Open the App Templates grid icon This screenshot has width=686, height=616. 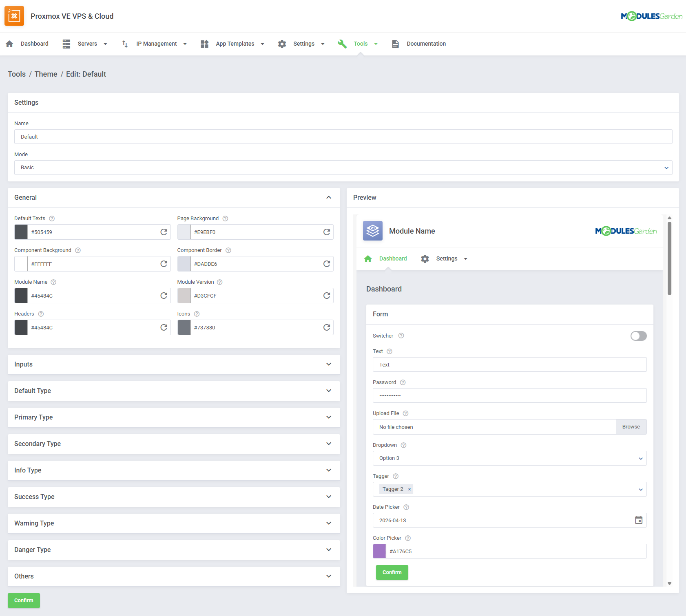pos(204,44)
